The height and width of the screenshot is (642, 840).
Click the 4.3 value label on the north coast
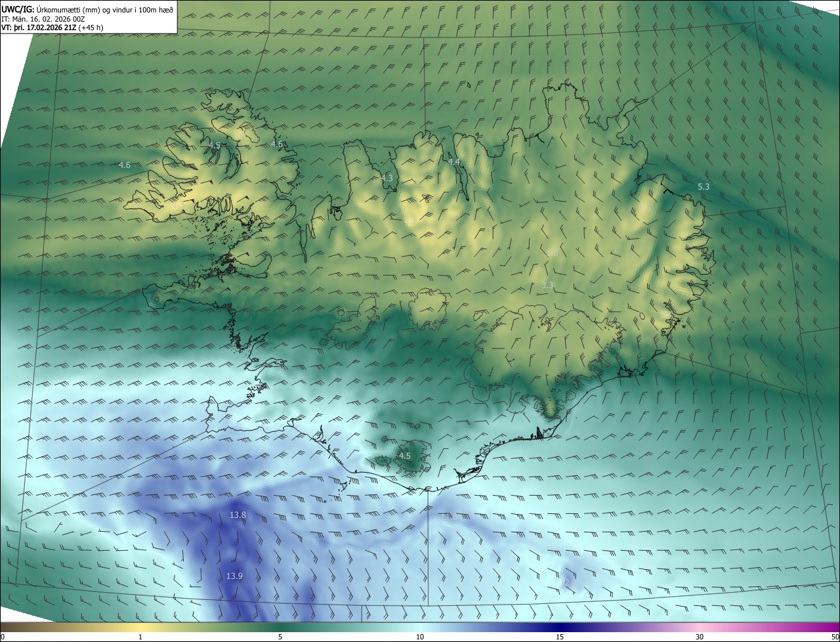(387, 178)
